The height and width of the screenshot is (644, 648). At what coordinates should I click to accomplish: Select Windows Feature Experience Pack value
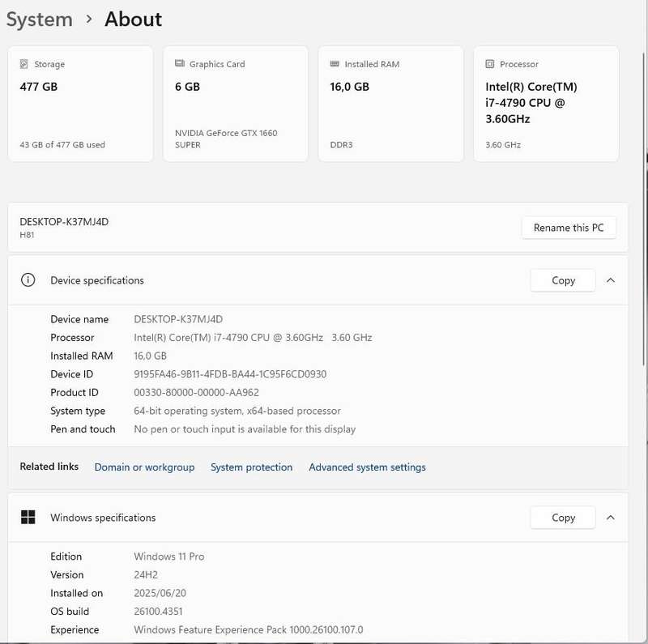tap(249, 629)
